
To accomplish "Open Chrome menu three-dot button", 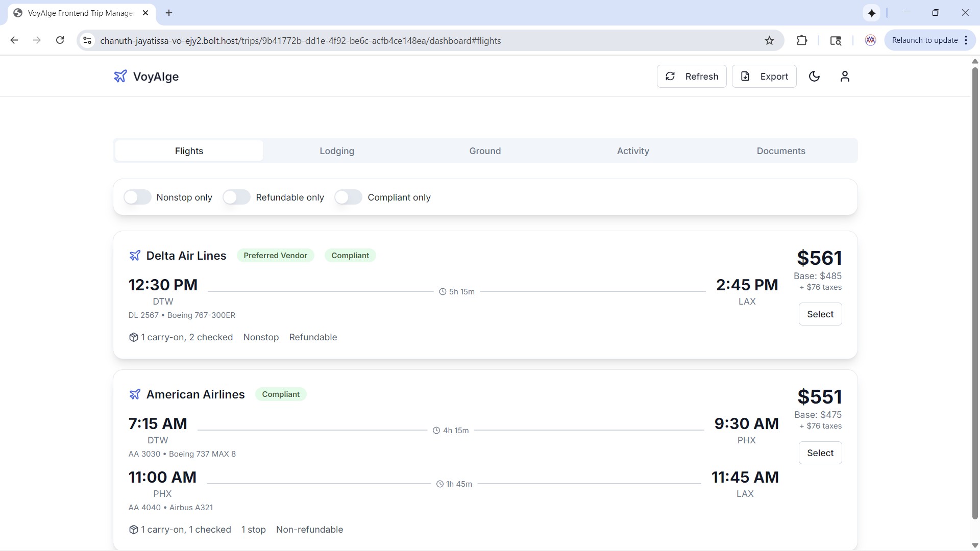I will pyautogui.click(x=966, y=40).
